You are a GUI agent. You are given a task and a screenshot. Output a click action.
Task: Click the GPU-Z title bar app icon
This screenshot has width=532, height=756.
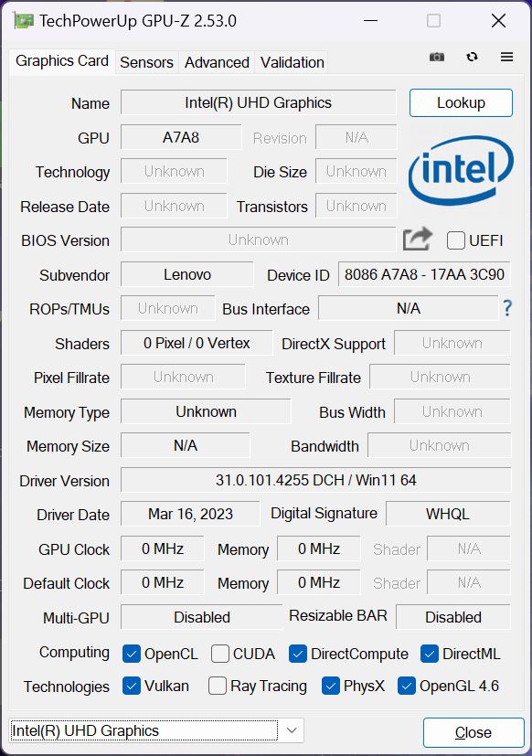24,21
